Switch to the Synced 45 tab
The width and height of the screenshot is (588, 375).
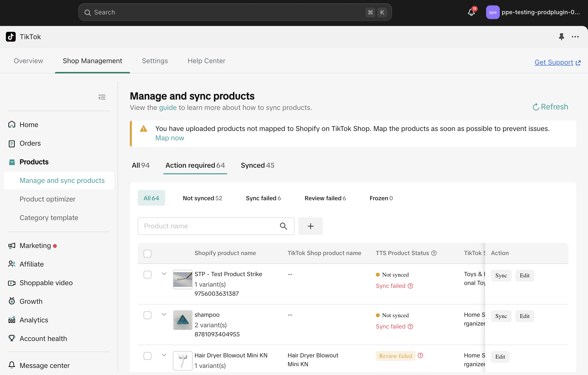tap(257, 165)
